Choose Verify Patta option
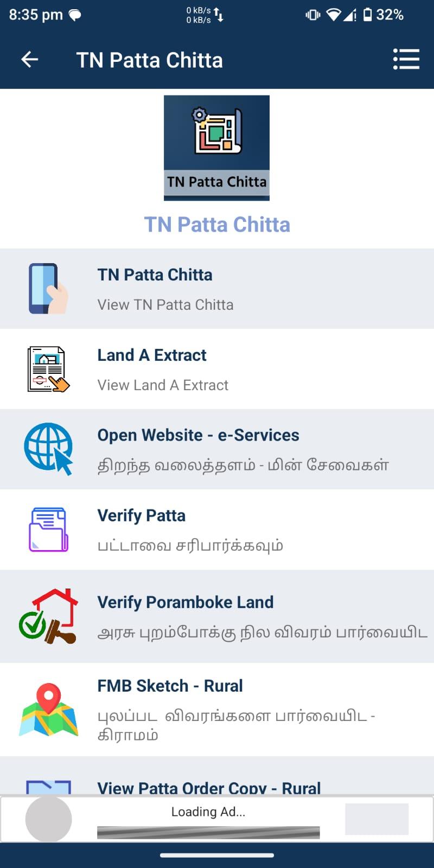The image size is (434, 868). (217, 529)
